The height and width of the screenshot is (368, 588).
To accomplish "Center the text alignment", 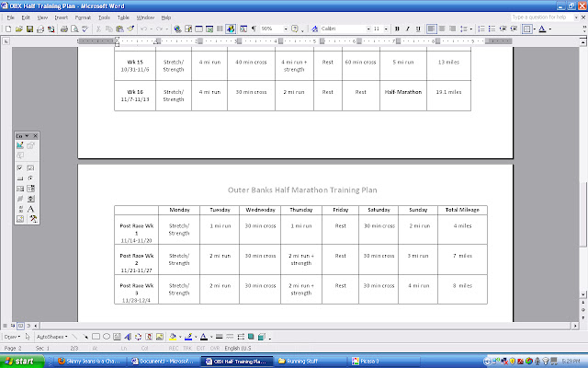I will [x=442, y=29].
